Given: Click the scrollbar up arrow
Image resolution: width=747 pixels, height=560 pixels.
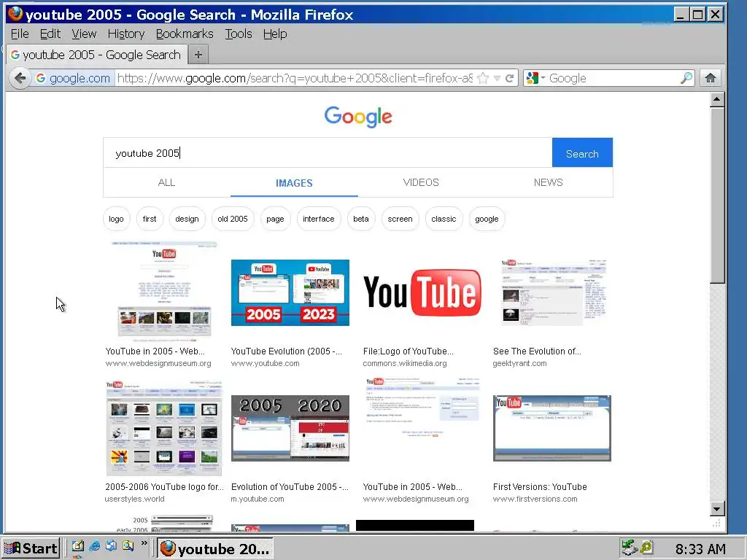Looking at the screenshot, I should [717, 99].
